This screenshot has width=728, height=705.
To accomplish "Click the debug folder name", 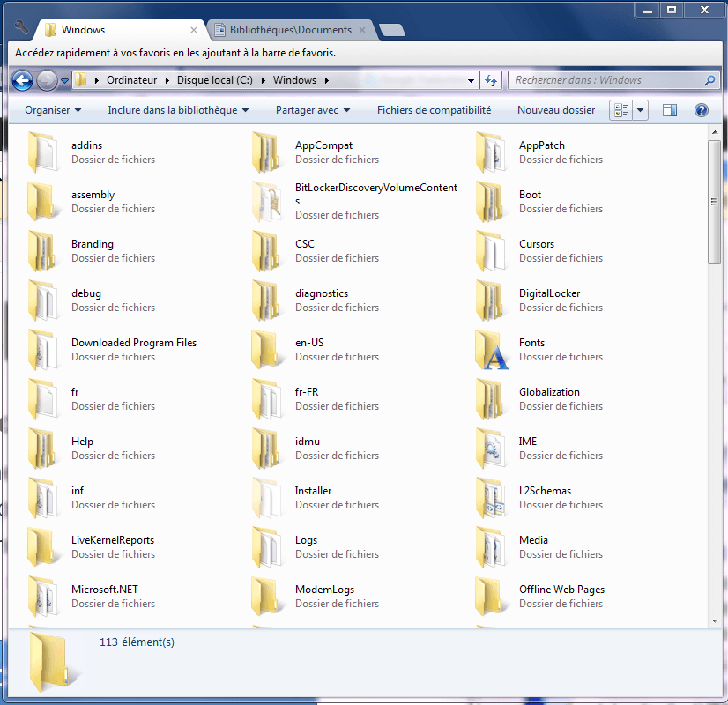I will coord(85,293).
